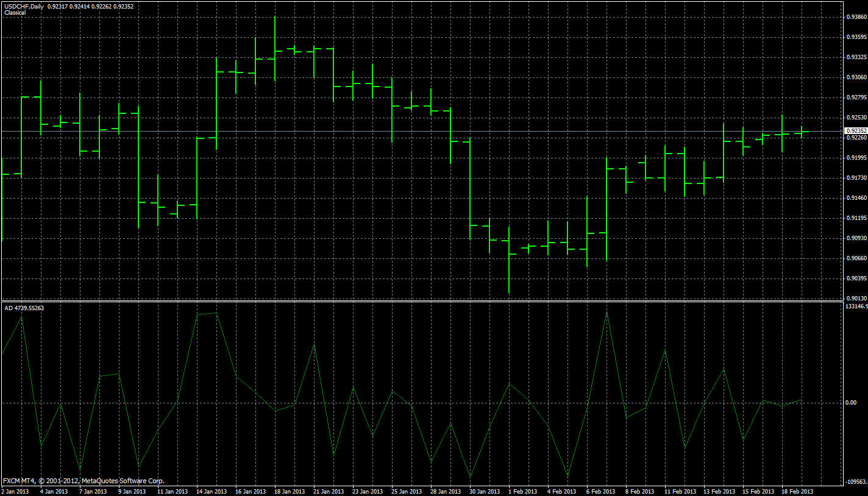Click the 0.90395 price axis label
Viewport: 868px width, 496px height.
(856, 278)
